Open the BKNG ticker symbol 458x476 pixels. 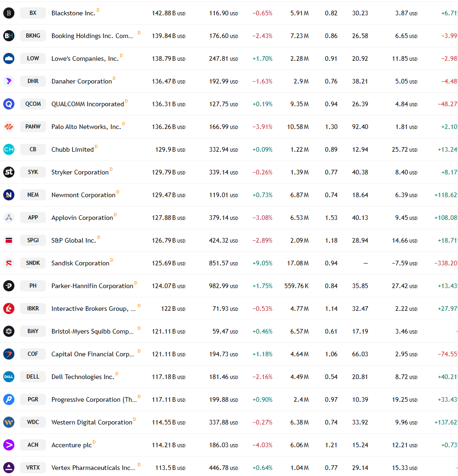click(33, 36)
